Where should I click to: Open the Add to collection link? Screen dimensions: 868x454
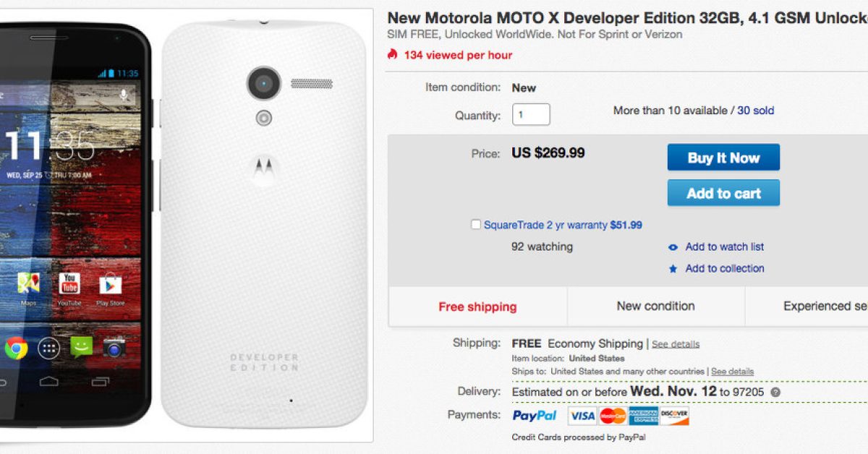[x=724, y=268]
